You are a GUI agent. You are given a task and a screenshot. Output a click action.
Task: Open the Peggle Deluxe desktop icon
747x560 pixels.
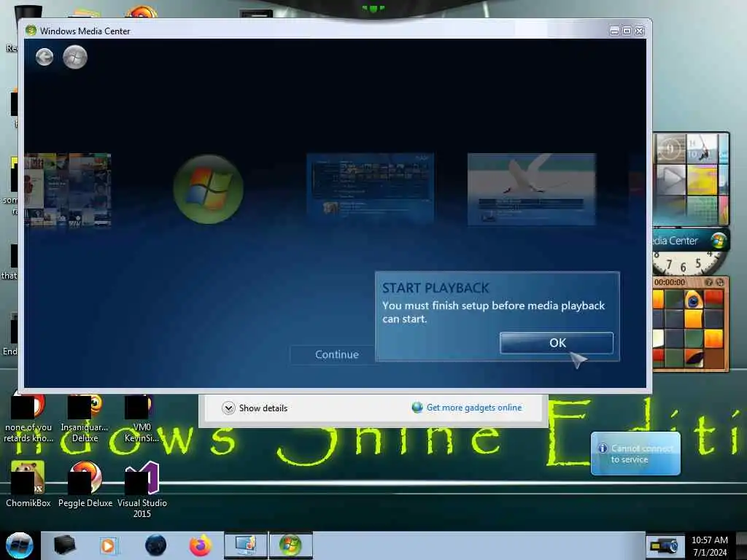pos(85,484)
